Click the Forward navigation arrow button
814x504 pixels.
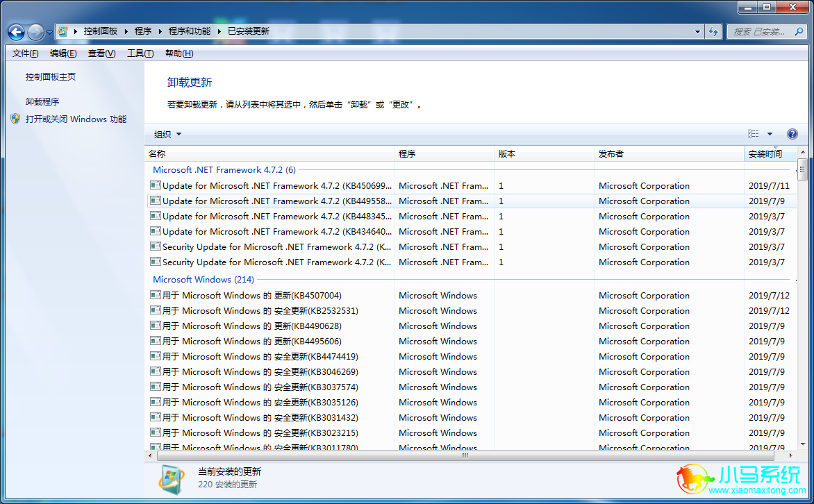point(35,32)
